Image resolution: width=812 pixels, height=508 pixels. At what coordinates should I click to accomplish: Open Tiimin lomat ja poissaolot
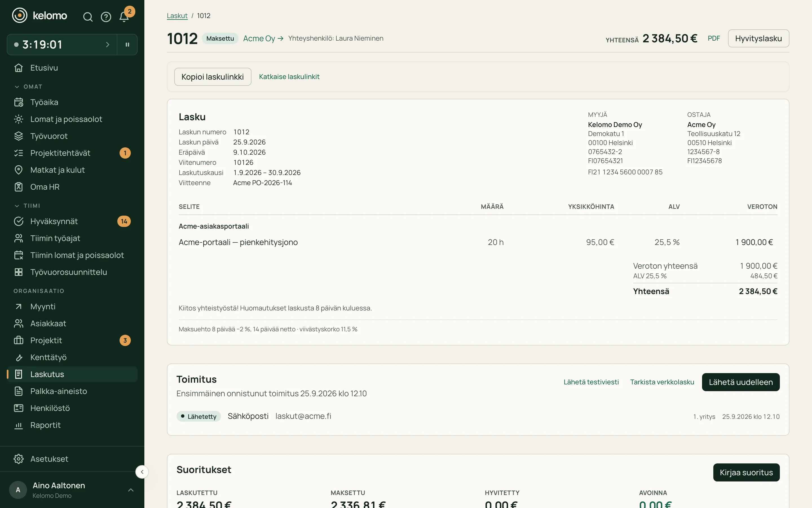[x=72, y=255]
